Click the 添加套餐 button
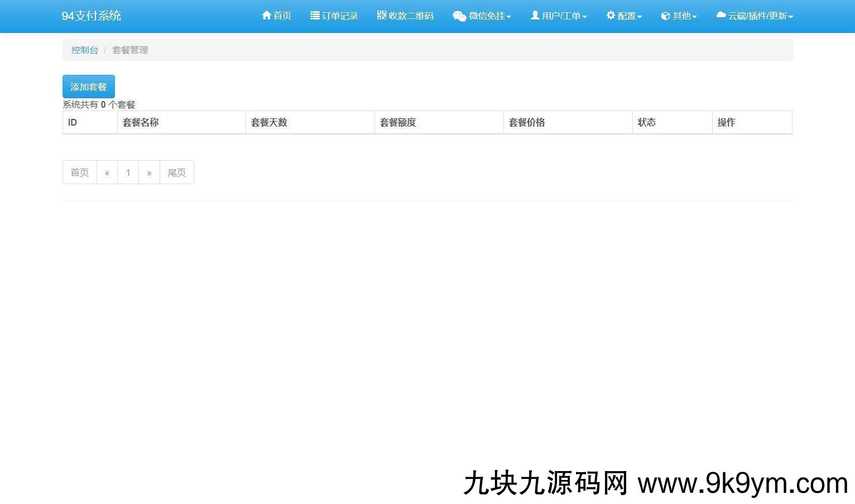The image size is (855, 504). tap(88, 87)
